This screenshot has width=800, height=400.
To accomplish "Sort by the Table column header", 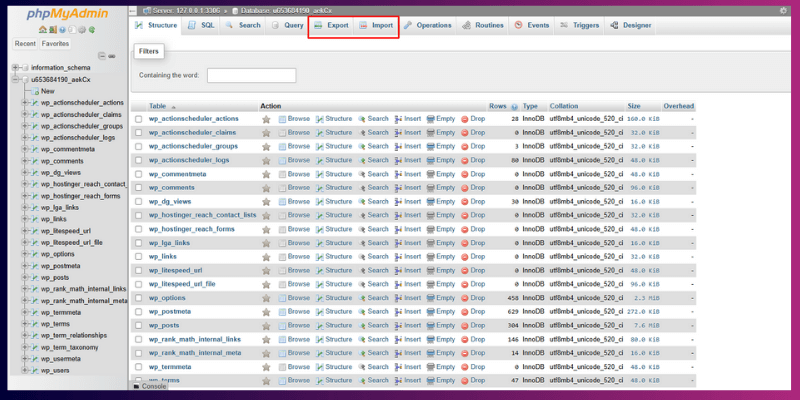I will [x=157, y=107].
